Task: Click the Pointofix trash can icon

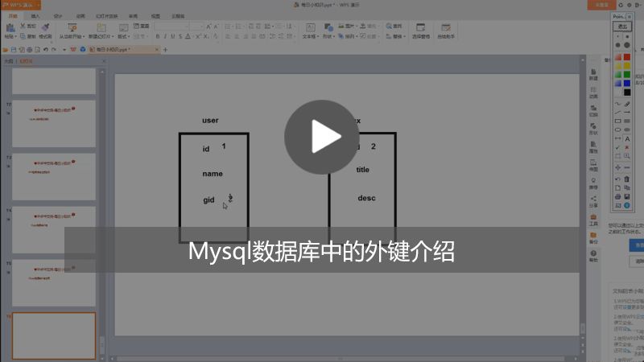Action: [627, 179]
